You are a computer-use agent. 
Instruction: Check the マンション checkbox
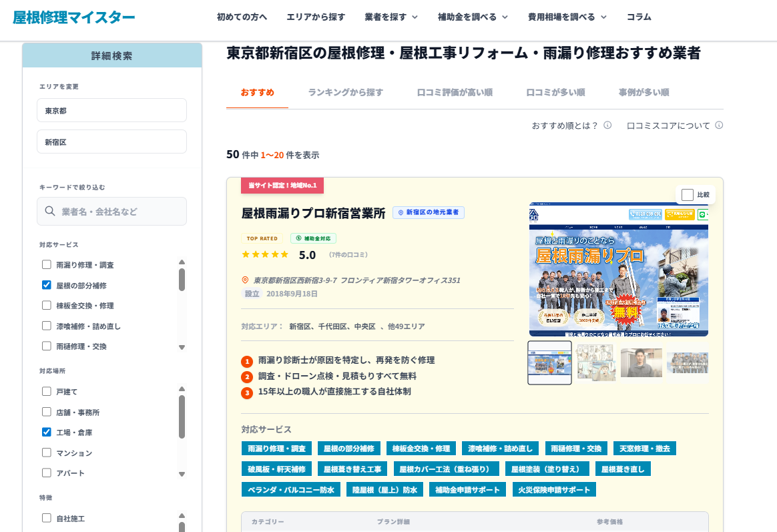47,453
